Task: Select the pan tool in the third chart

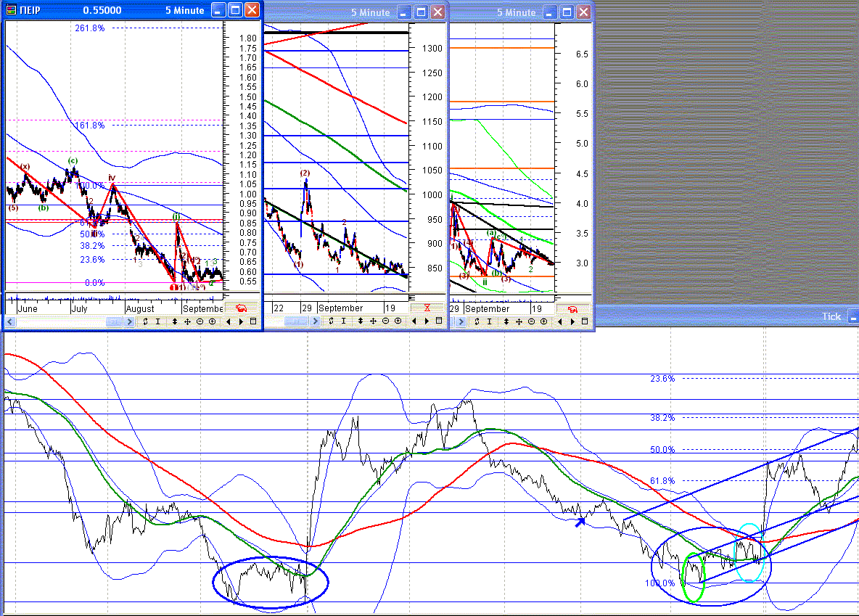Action: point(519,321)
